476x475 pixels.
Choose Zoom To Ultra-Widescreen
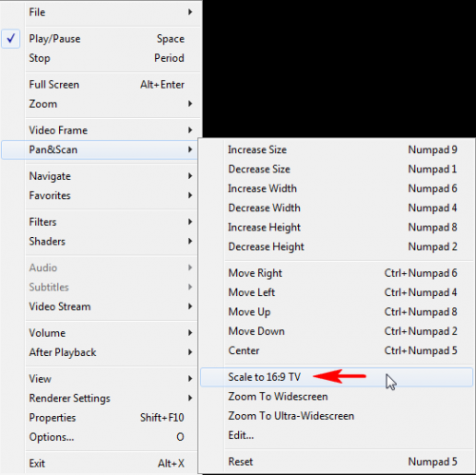(x=336, y=416)
